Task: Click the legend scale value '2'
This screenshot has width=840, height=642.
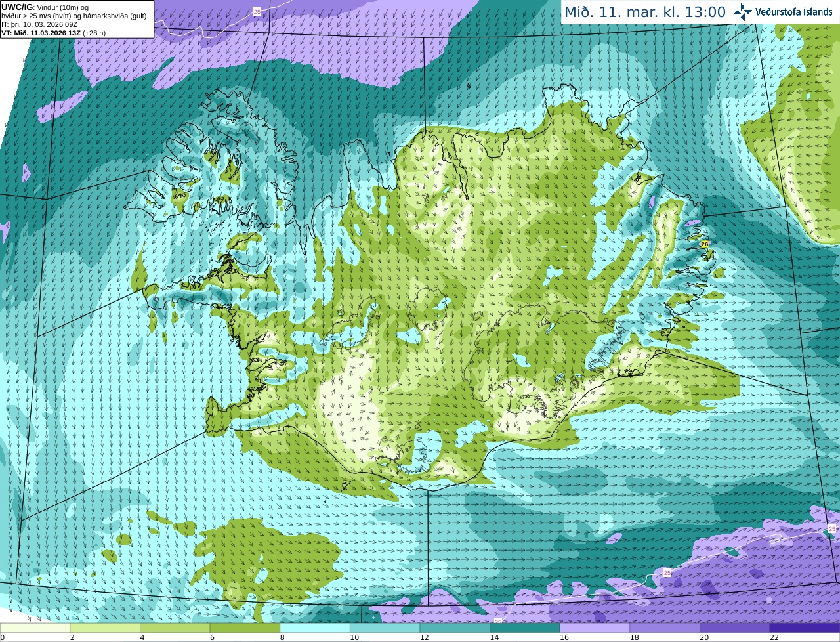Action: [x=72, y=637]
